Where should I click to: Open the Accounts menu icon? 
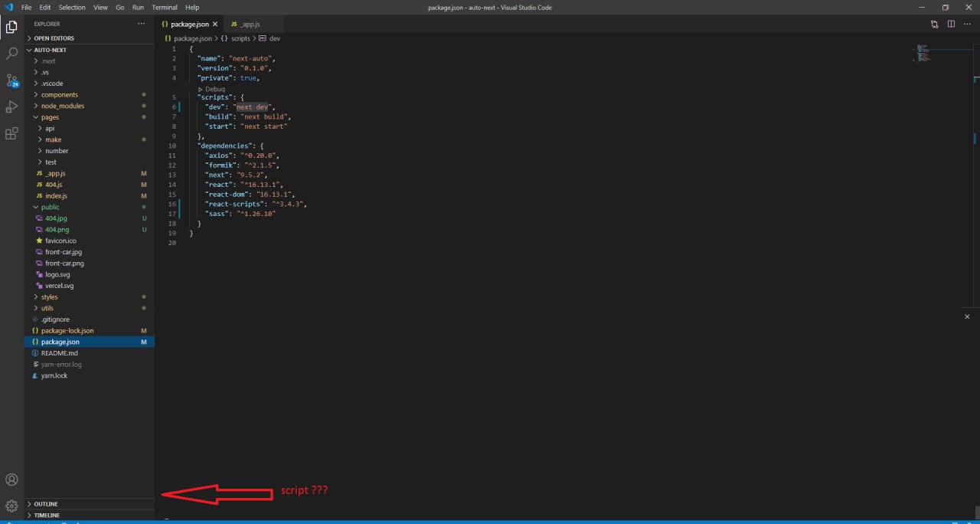tap(11, 480)
